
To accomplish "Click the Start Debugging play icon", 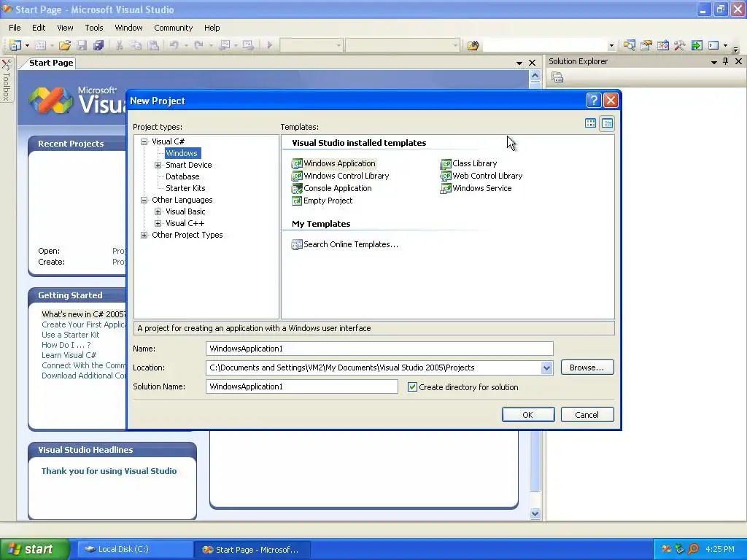I will (x=270, y=45).
